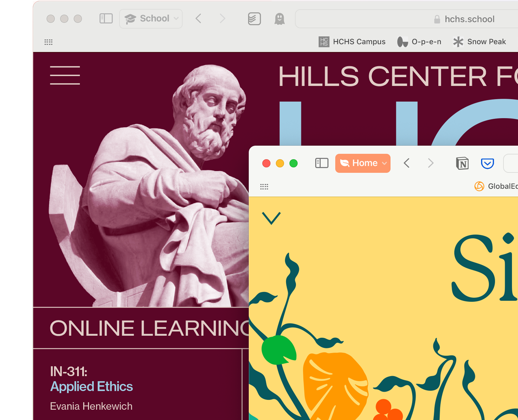Open the School tab group dropdown
Image resolution: width=518 pixels, height=420 pixels.
(x=151, y=19)
